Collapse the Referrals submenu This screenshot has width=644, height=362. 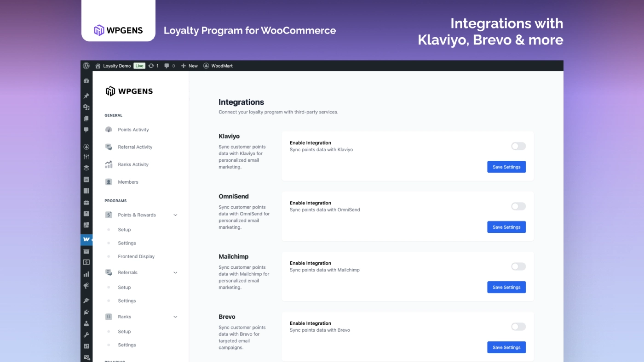coord(175,272)
